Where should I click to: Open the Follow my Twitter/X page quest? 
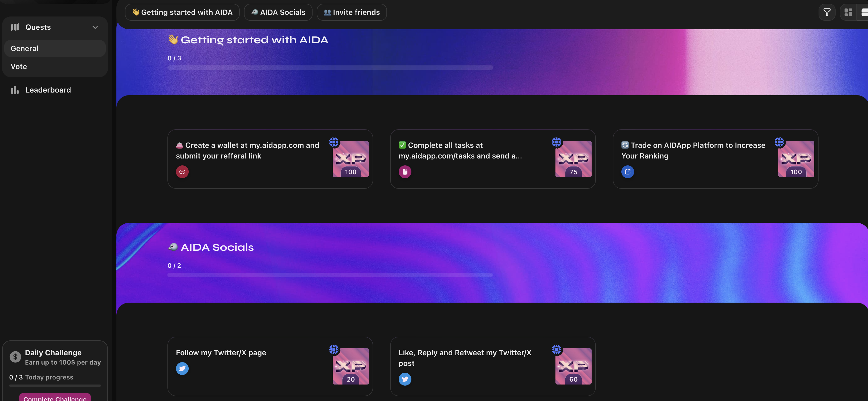270,366
